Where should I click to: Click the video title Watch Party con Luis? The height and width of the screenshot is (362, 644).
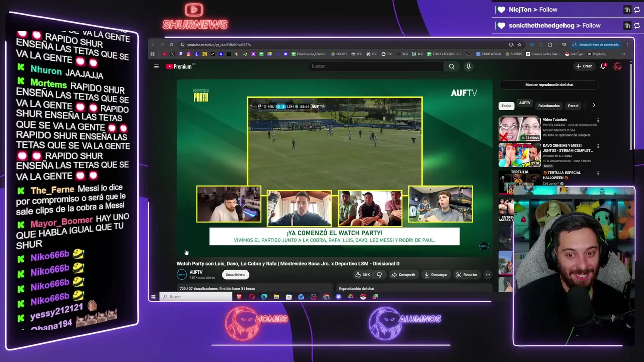288,264
